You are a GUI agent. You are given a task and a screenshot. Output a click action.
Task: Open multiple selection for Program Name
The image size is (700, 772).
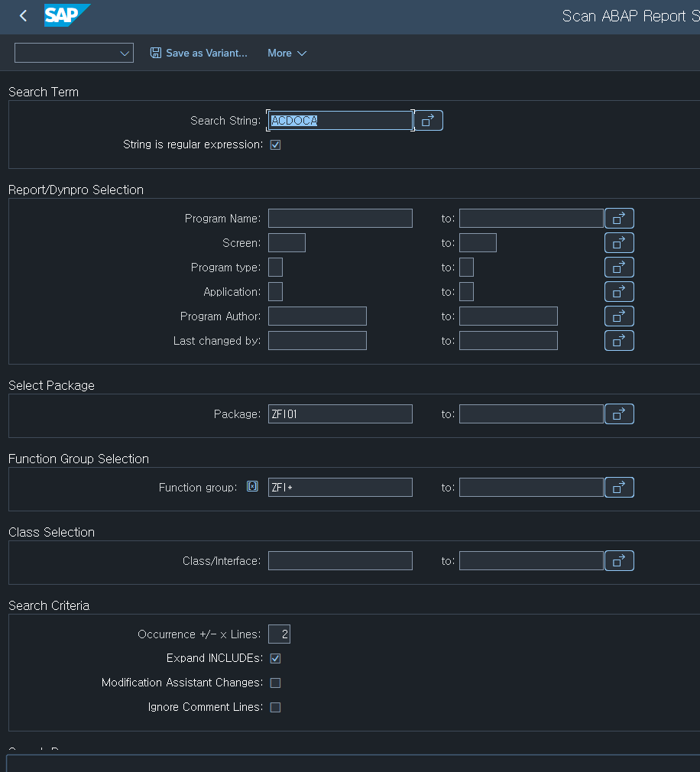point(619,218)
